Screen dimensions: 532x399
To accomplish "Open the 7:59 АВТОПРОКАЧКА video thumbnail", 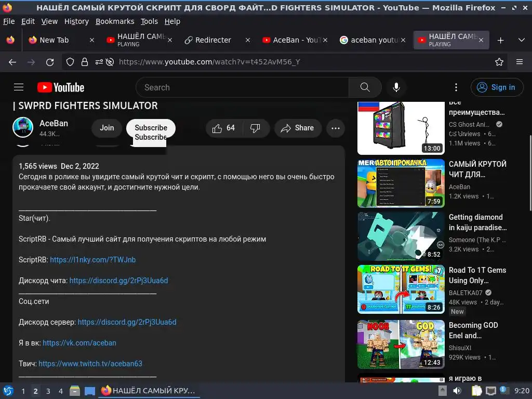I will [x=401, y=183].
